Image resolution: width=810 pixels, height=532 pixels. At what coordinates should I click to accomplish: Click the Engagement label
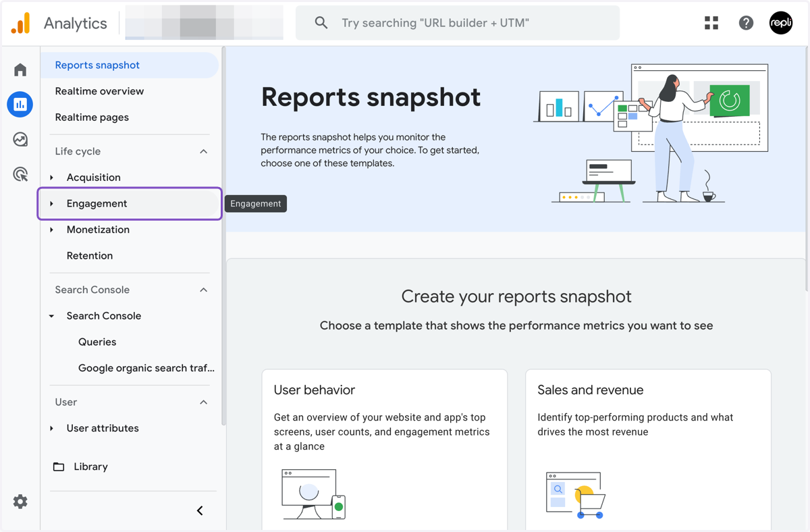point(97,204)
